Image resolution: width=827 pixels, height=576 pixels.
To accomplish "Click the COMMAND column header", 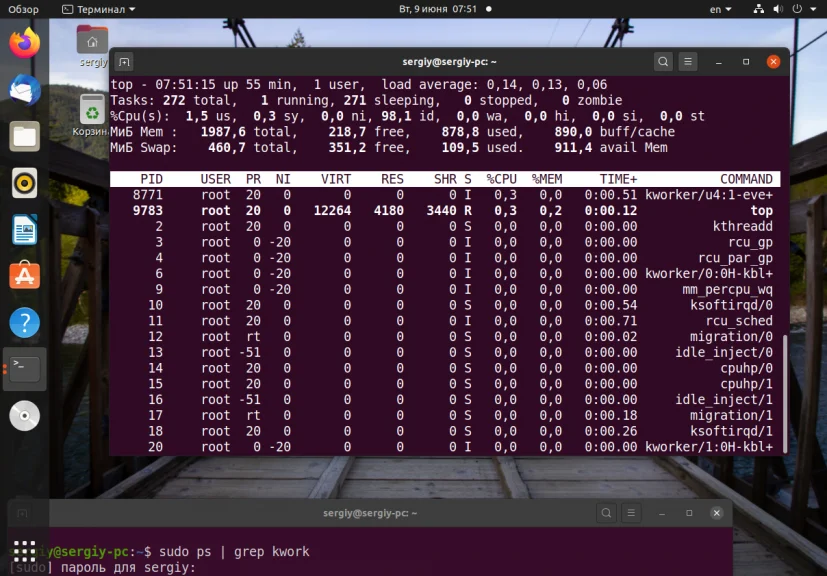I will (746, 179).
